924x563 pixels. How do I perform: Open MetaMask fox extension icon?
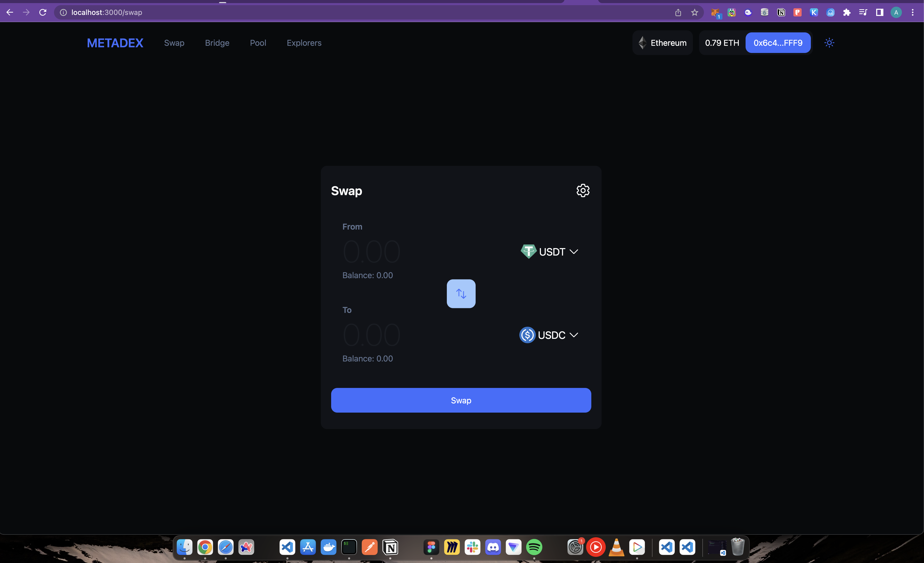(715, 12)
